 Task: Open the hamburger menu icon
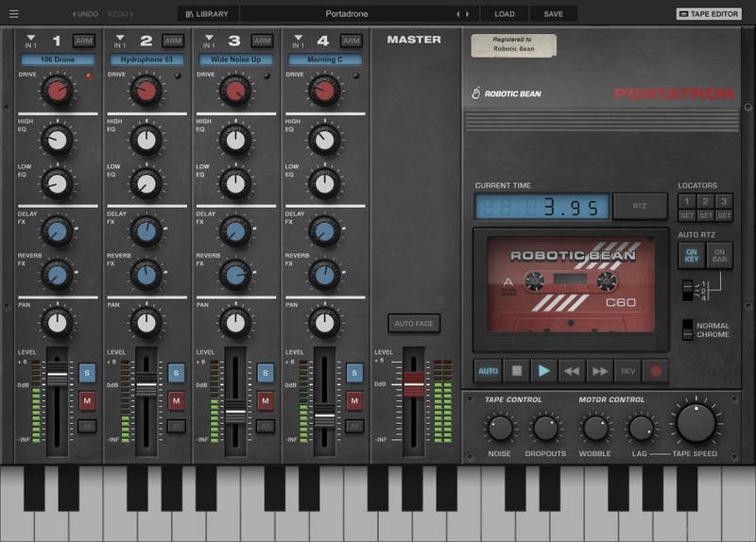click(14, 14)
